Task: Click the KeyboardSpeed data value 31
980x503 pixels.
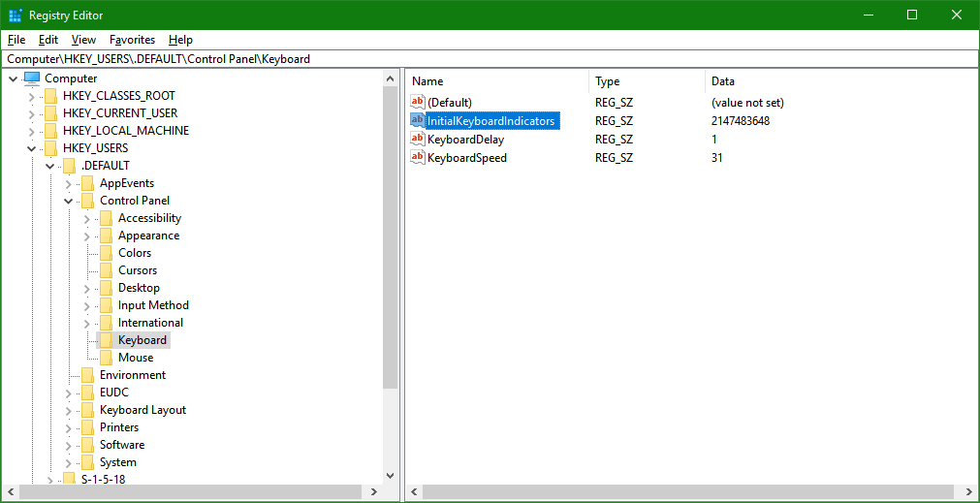Action: click(717, 158)
